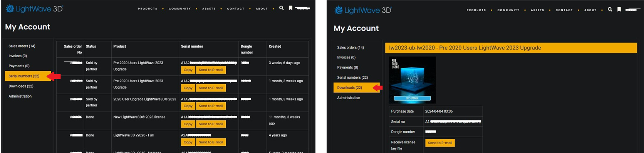Click Pre 2020 Users product thumbnail
Viewport: 644px width, 153px height.
click(x=413, y=80)
